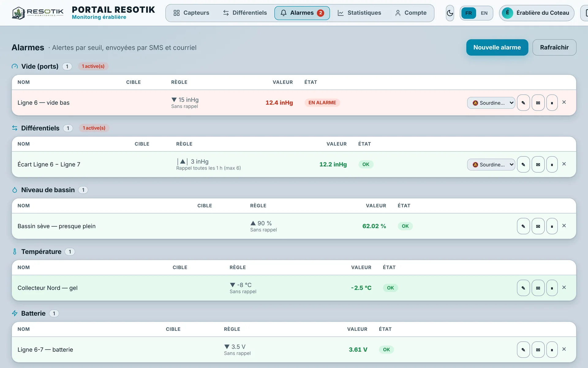The image size is (588, 368).
Task: Open the Statistiques tab
Action: 359,13
